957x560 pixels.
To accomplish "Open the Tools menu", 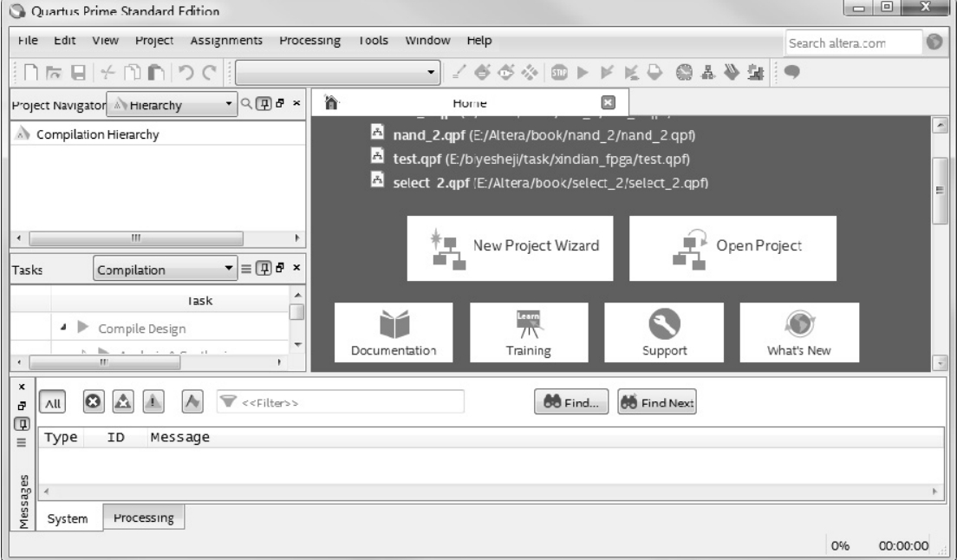I will tap(373, 40).
